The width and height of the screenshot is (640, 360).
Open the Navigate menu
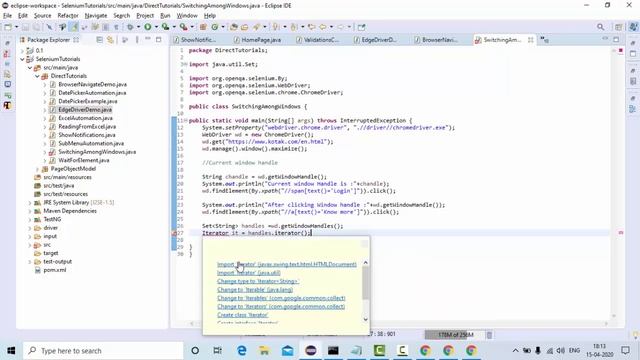click(x=96, y=16)
